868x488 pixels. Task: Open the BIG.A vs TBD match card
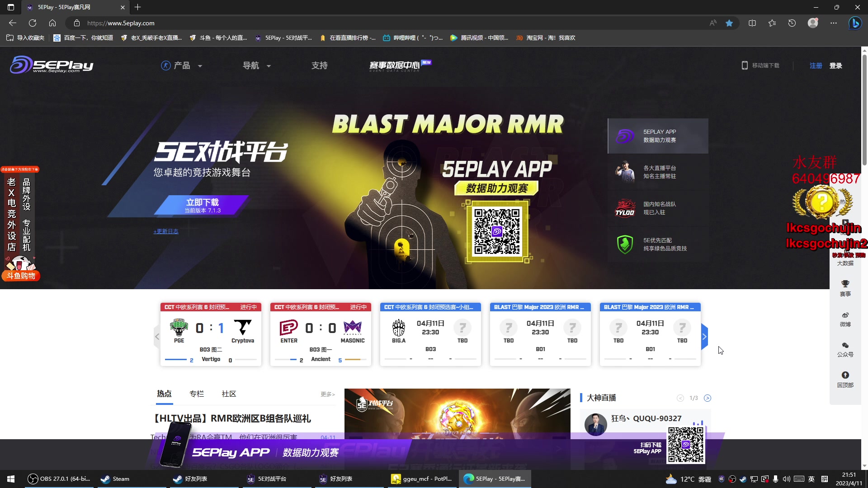[x=430, y=334]
